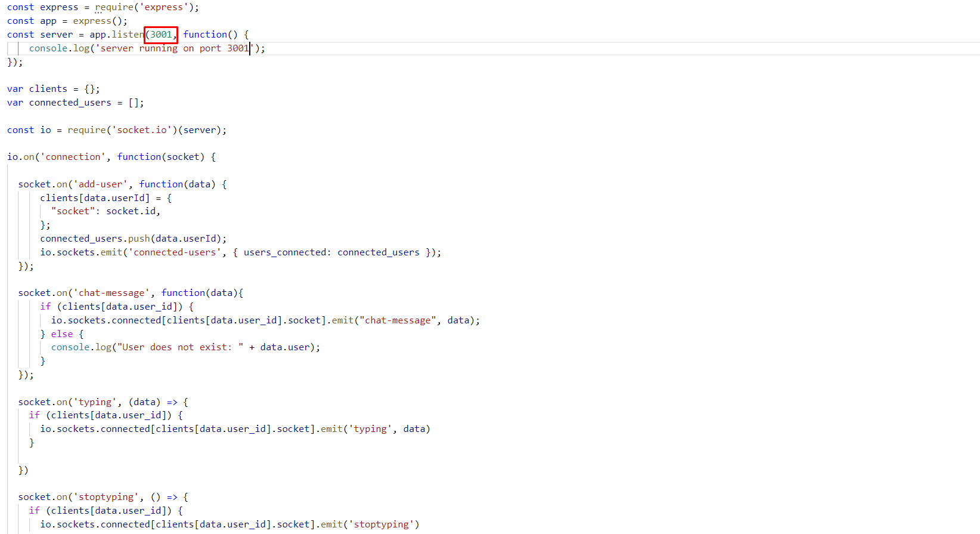Place cursor on 'const app = express();' line
Image resolution: width=980 pixels, height=534 pixels.
pyautogui.click(x=67, y=21)
